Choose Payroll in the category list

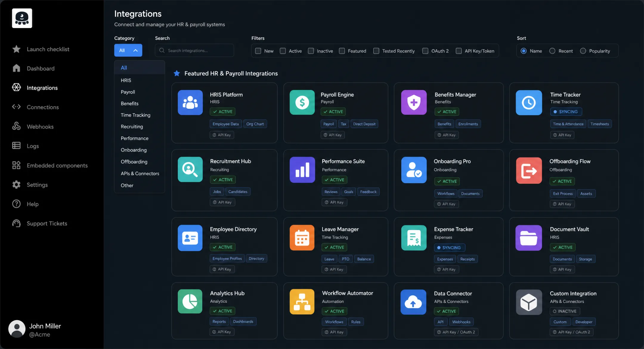point(139,92)
